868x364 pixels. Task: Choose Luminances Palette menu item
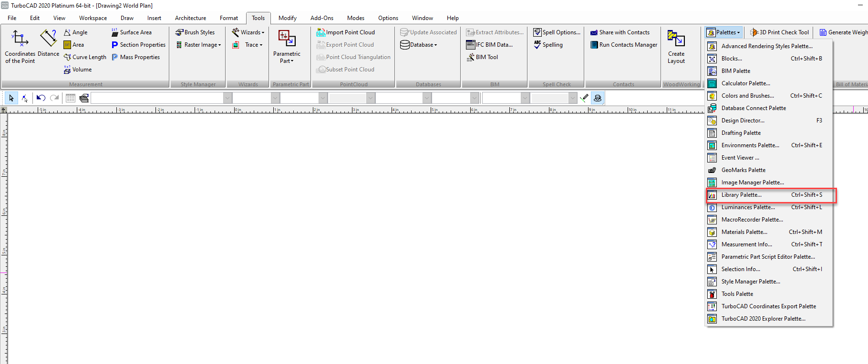769,207
